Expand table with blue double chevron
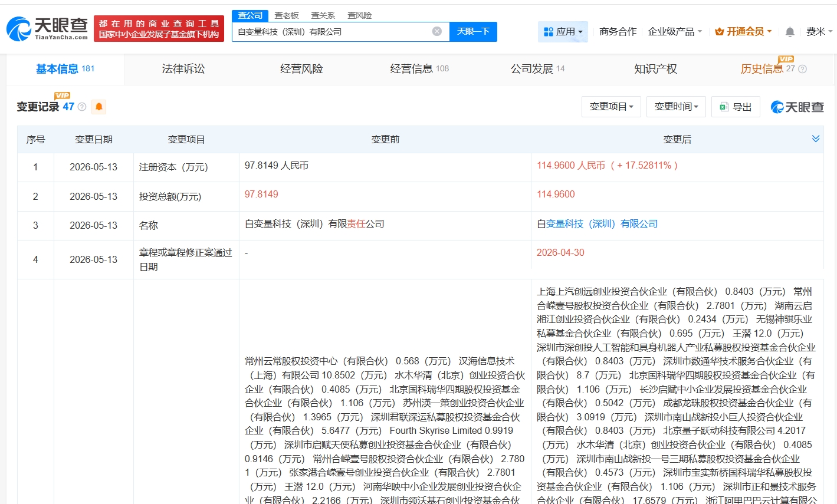 tap(816, 139)
